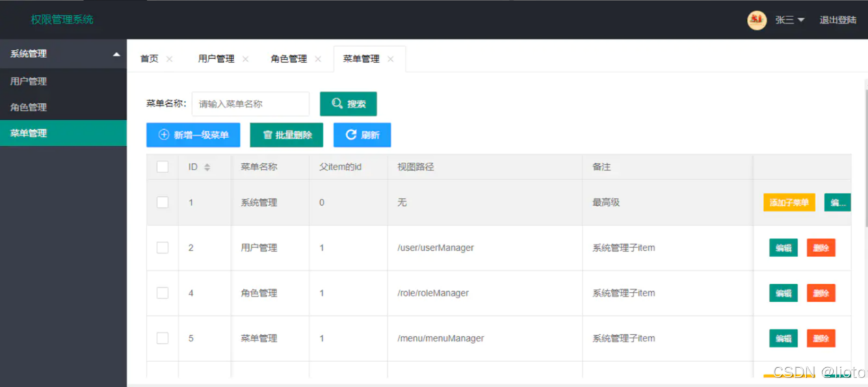Sort the table by the ID column arrows
The image size is (868, 387).
click(x=207, y=168)
